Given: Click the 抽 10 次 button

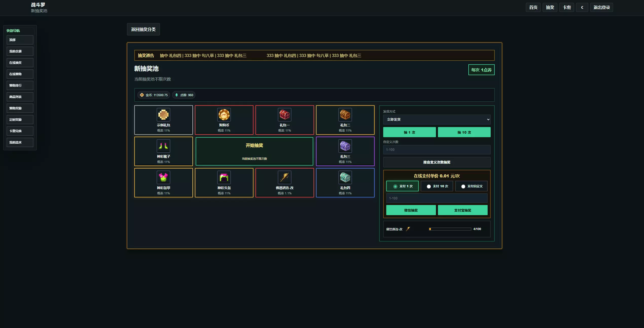Looking at the screenshot, I should coord(464,132).
